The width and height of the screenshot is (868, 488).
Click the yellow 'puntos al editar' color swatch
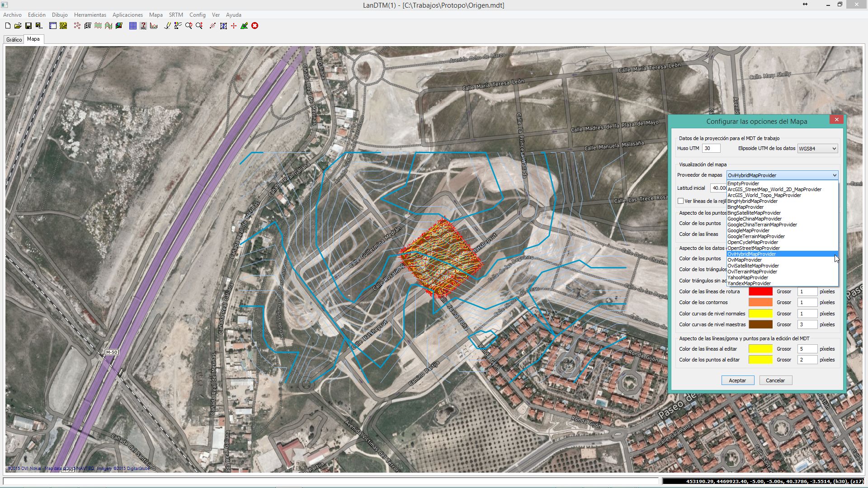pyautogui.click(x=760, y=360)
